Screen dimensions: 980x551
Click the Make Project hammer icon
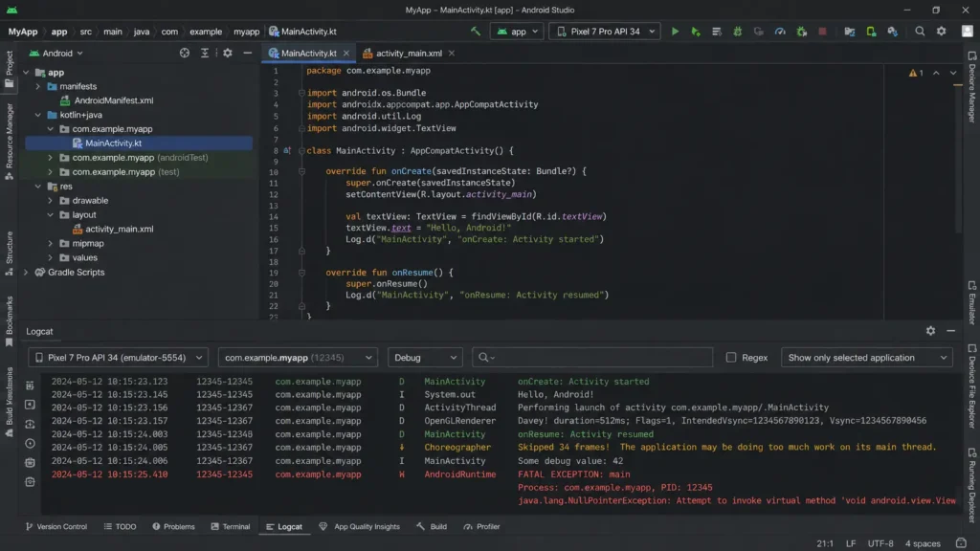click(476, 32)
